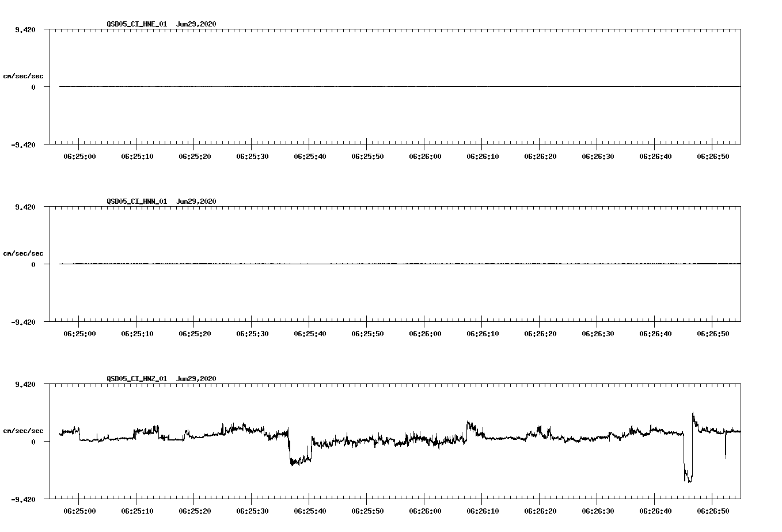Viewport: 782px width, 532px height.
Task: Pick 06:25:40 on the HNZ time axis
Action: pos(310,511)
